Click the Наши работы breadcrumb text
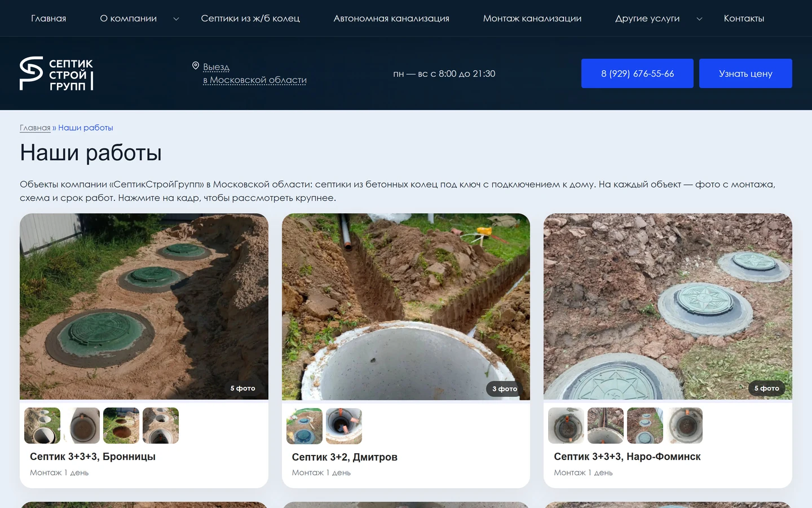 [86, 128]
